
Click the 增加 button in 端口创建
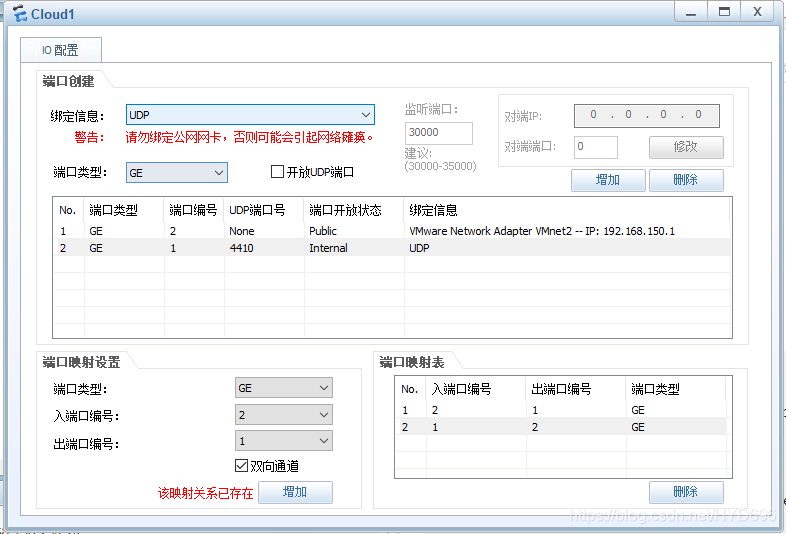tap(608, 180)
